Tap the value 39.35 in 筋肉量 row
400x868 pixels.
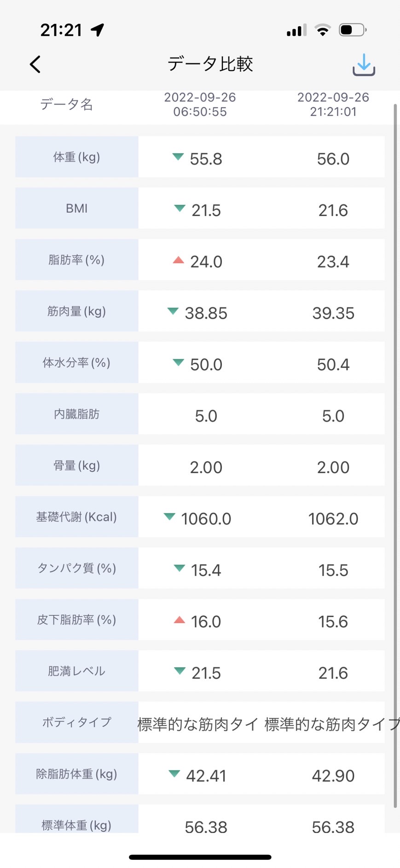[333, 313]
